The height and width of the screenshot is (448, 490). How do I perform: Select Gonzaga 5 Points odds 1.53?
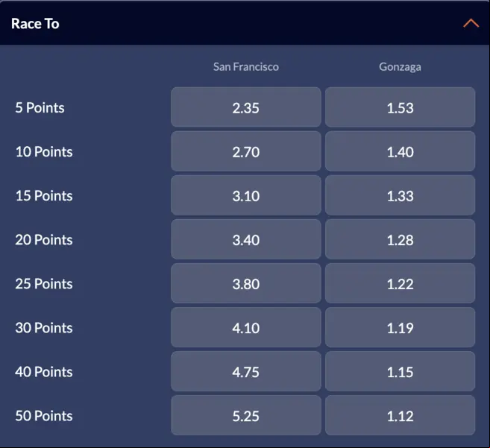400,107
